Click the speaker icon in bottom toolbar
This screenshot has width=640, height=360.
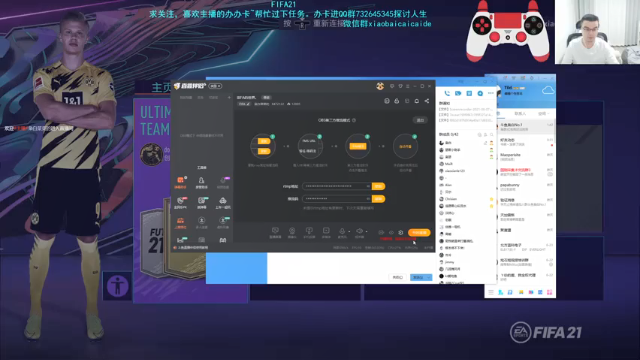point(359,231)
